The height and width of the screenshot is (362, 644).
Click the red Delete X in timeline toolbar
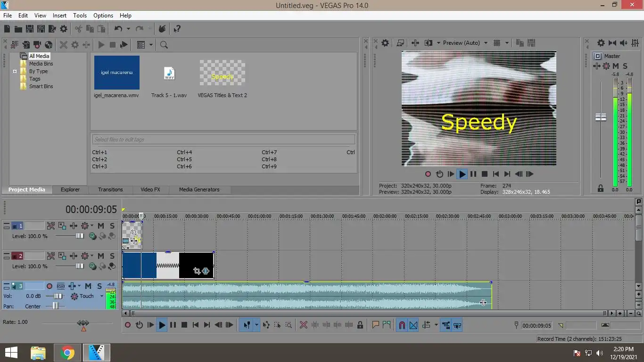pos(304,325)
